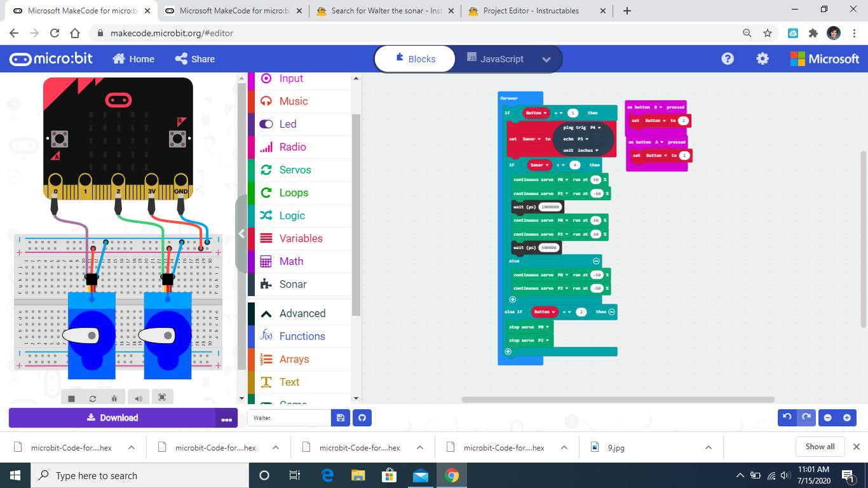868x488 pixels.
Task: Go to Home screen
Action: point(133,58)
